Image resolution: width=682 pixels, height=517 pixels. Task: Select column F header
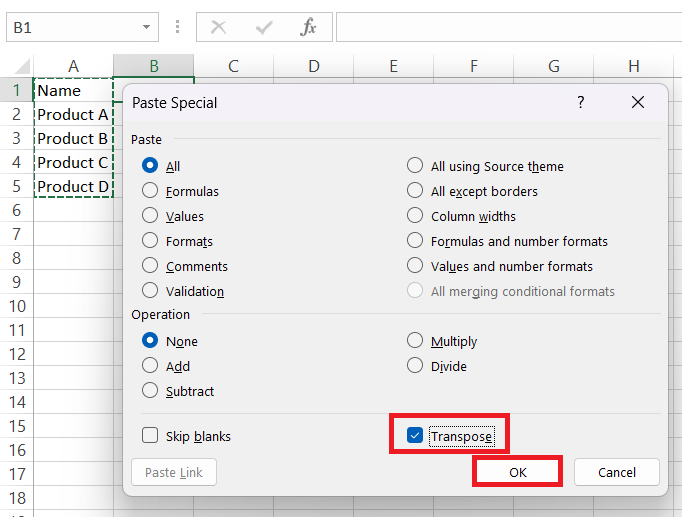tap(474, 66)
